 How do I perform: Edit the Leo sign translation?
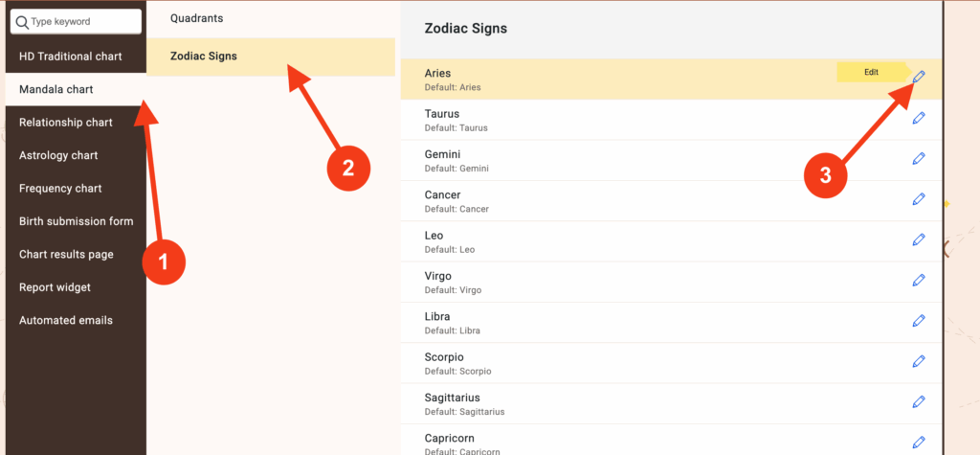point(919,239)
